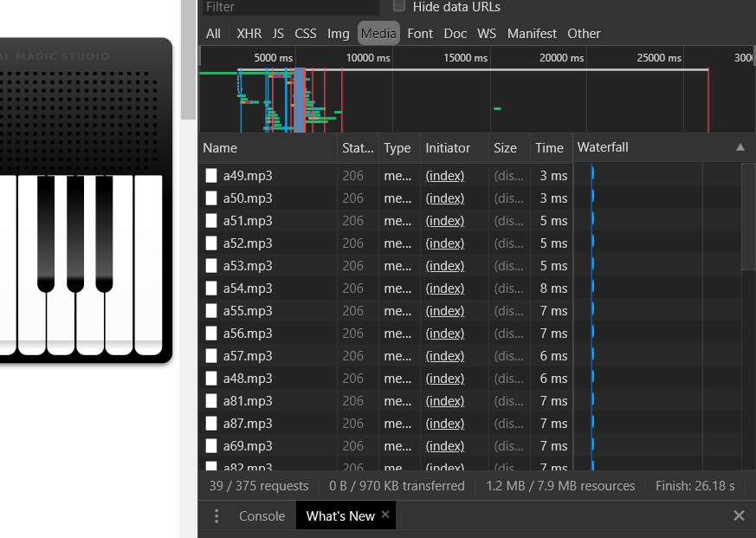
Task: Click file icon of a57.mp3 row
Action: click(211, 355)
